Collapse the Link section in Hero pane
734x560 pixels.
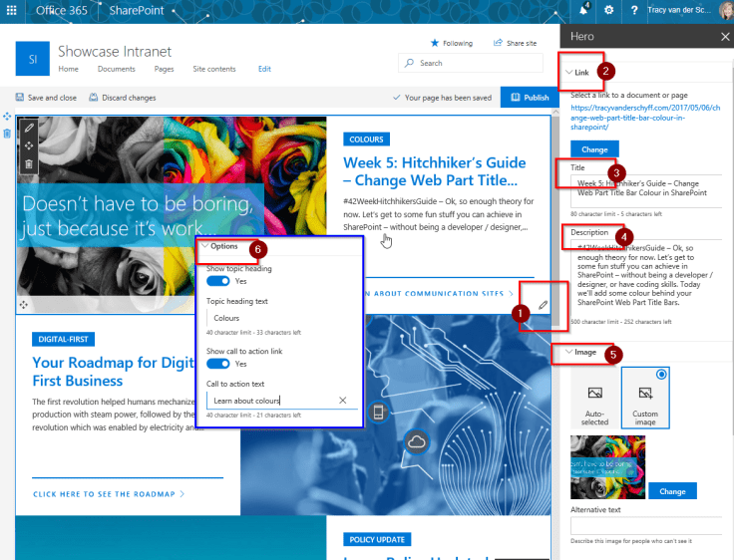[x=569, y=73]
